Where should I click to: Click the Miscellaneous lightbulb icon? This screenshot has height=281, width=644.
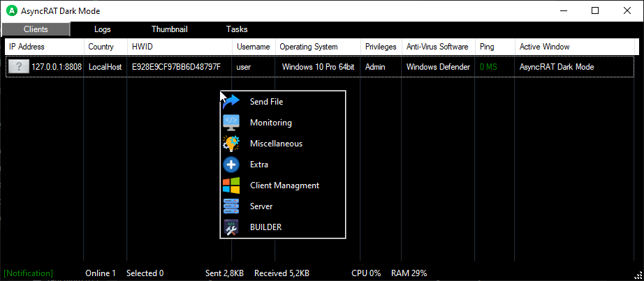231,144
